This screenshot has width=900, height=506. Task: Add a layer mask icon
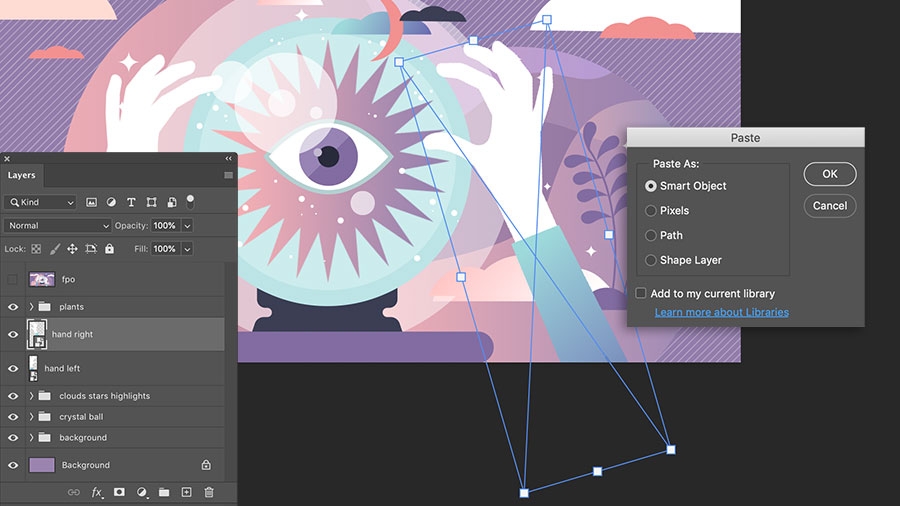(x=119, y=492)
